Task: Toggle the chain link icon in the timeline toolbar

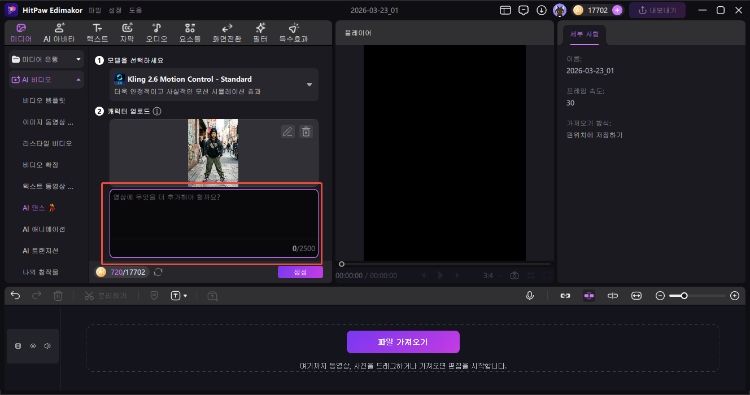Action: tap(565, 296)
